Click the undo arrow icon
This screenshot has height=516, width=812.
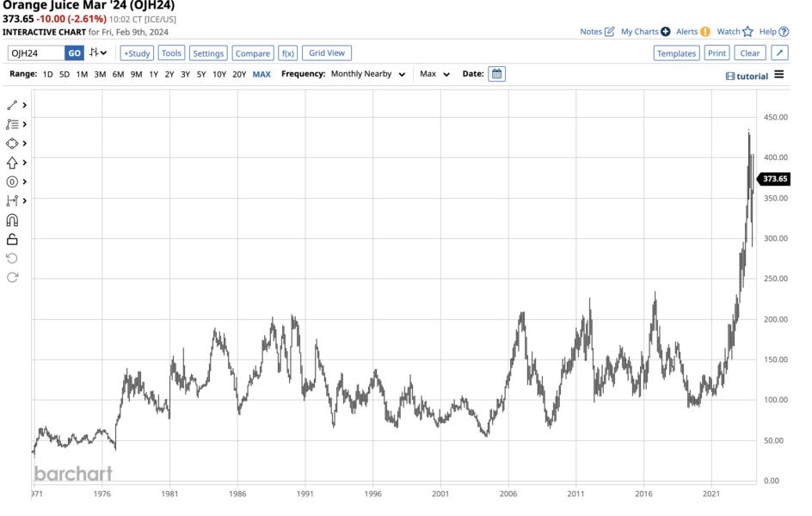(x=12, y=258)
